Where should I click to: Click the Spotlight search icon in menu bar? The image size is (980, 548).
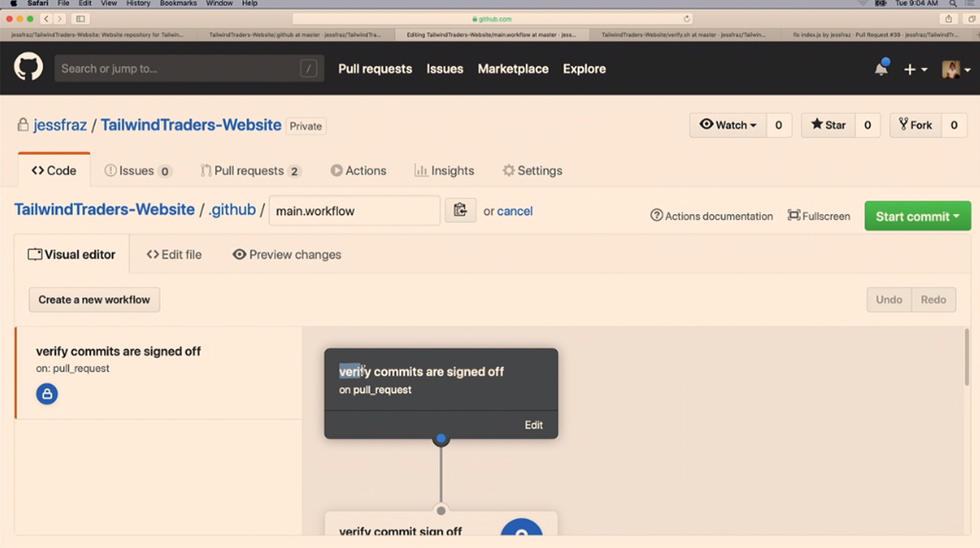(953, 3)
